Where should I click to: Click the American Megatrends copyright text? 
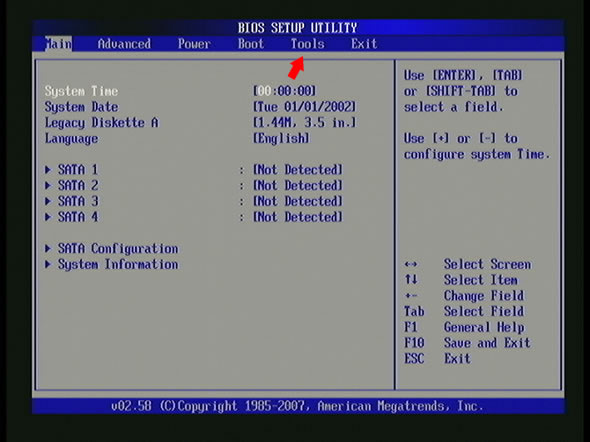click(297, 406)
